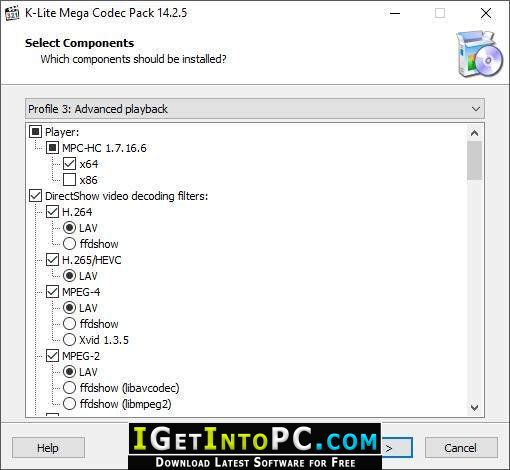The image size is (510, 470).
Task: Enable the x86 player checkbox
Action: point(69,180)
